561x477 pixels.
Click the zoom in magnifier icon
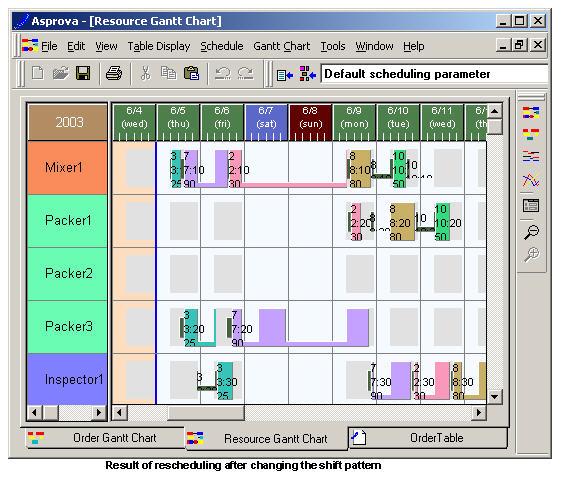(532, 254)
